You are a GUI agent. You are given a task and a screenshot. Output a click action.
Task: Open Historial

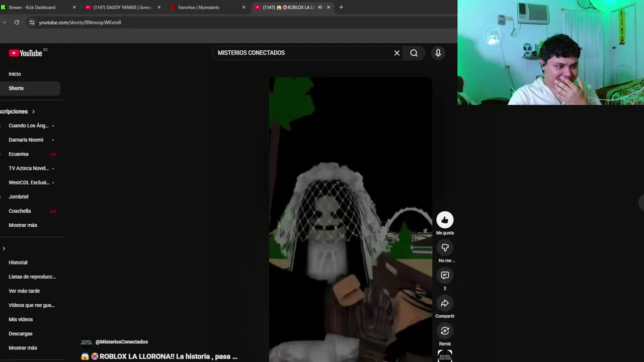[x=18, y=262]
